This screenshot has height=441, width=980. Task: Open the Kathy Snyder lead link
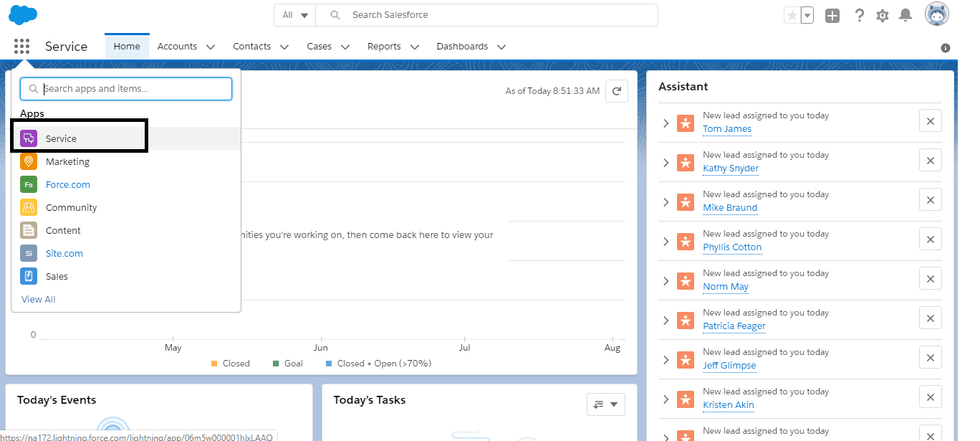pyautogui.click(x=731, y=169)
